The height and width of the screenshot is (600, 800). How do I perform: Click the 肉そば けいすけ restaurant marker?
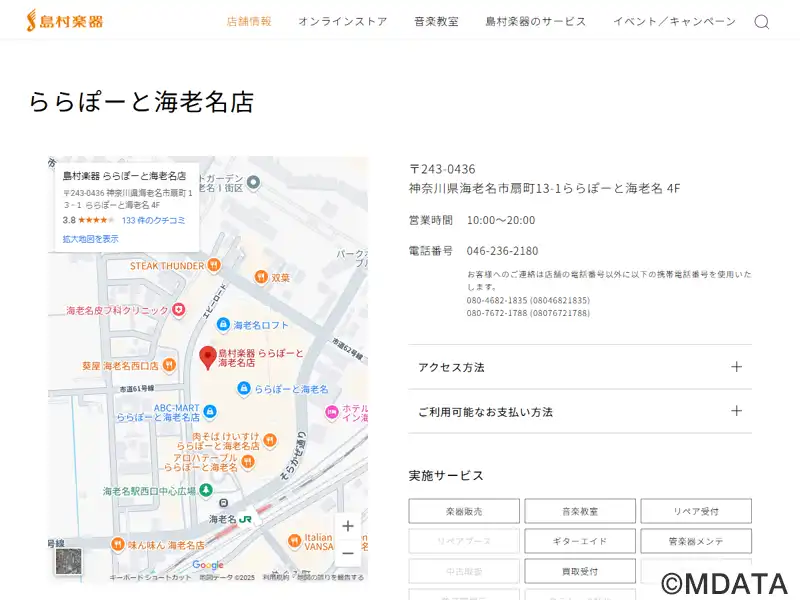[270, 440]
